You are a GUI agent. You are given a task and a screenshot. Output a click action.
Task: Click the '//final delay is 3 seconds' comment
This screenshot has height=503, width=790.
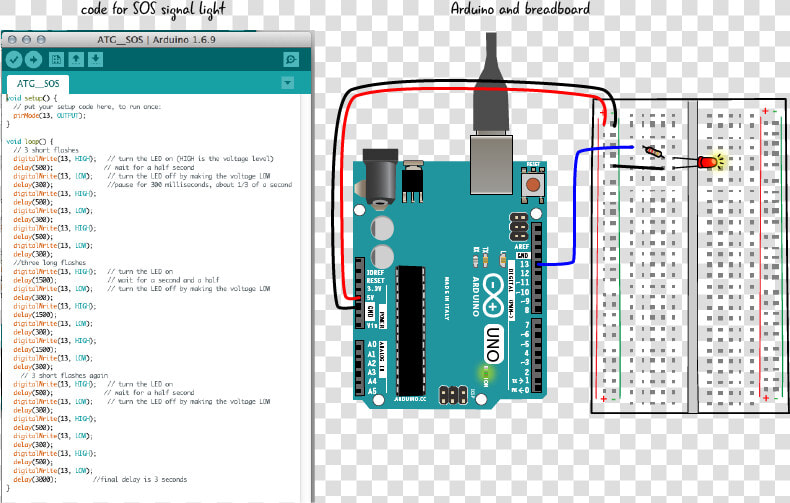click(x=140, y=479)
